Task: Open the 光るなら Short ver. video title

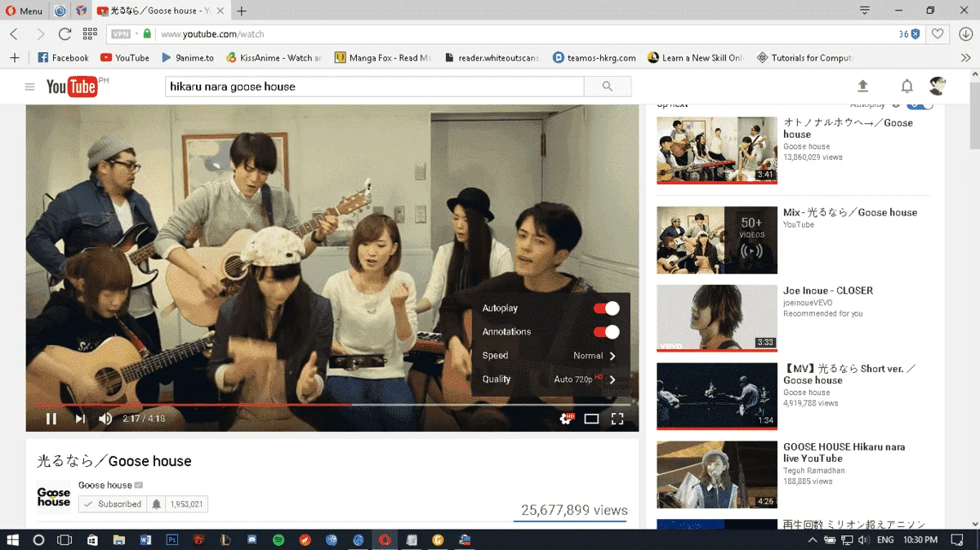Action: coord(849,375)
